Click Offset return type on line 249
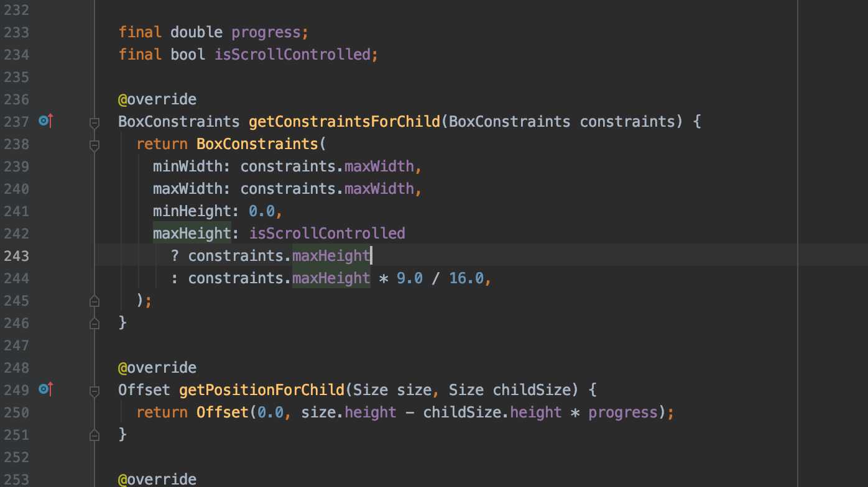The width and height of the screenshot is (868, 487). point(144,390)
